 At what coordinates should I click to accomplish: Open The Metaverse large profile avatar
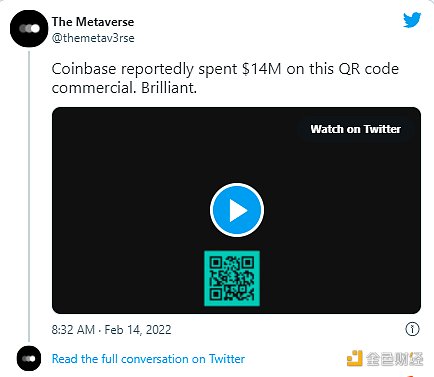tap(29, 29)
